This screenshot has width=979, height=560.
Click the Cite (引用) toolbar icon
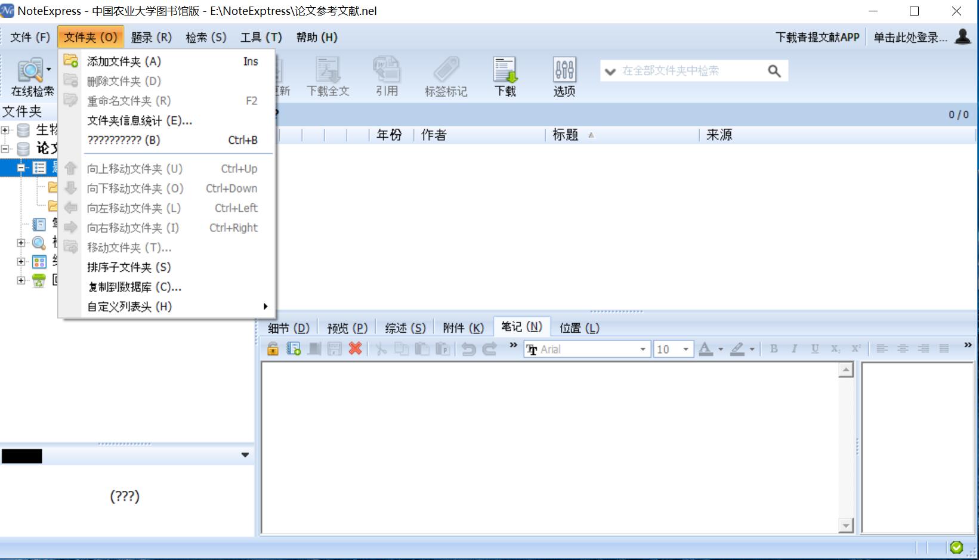pos(387,70)
